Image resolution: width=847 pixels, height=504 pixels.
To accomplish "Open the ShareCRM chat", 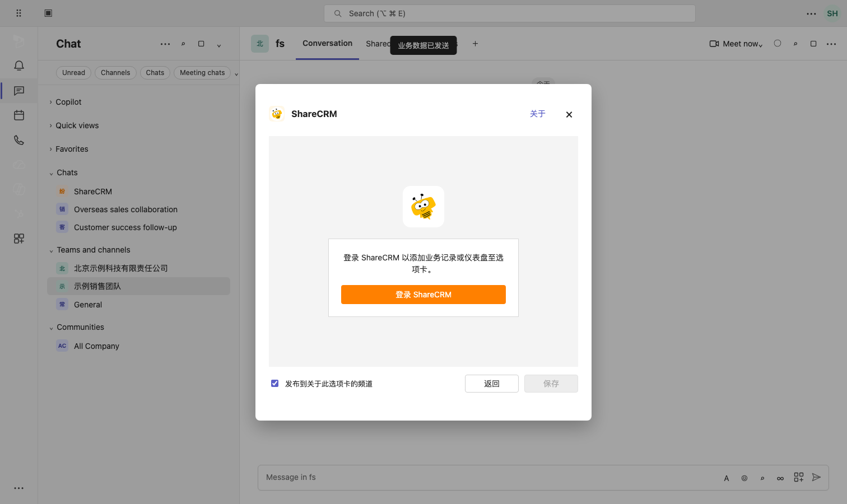I will click(x=138, y=192).
